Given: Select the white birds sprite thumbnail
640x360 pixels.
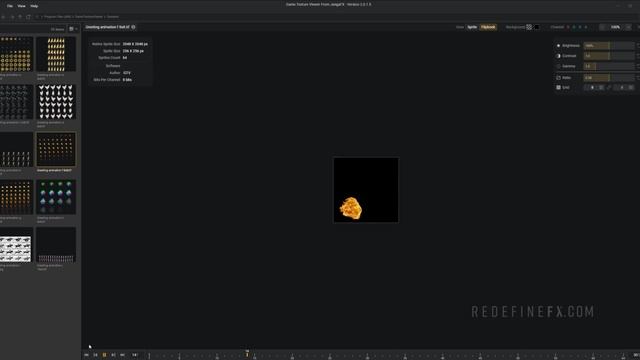Looking at the screenshot, I should click(56, 102).
